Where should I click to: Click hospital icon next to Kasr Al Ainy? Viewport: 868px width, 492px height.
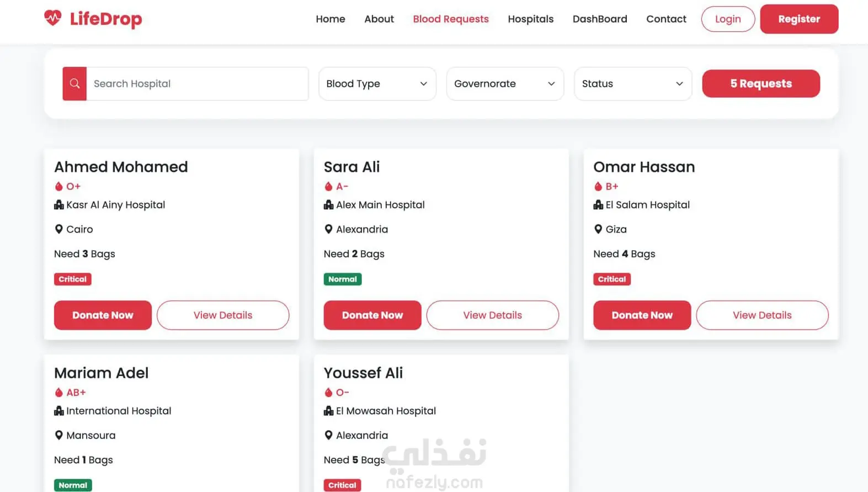click(59, 205)
